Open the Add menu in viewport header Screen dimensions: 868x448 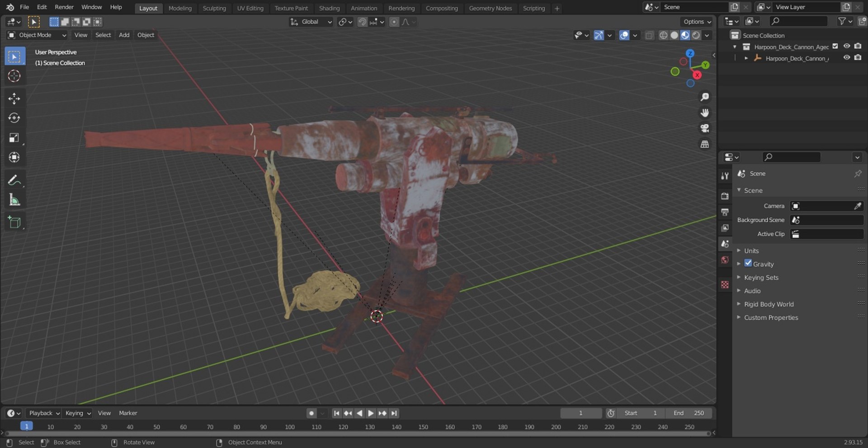[124, 35]
